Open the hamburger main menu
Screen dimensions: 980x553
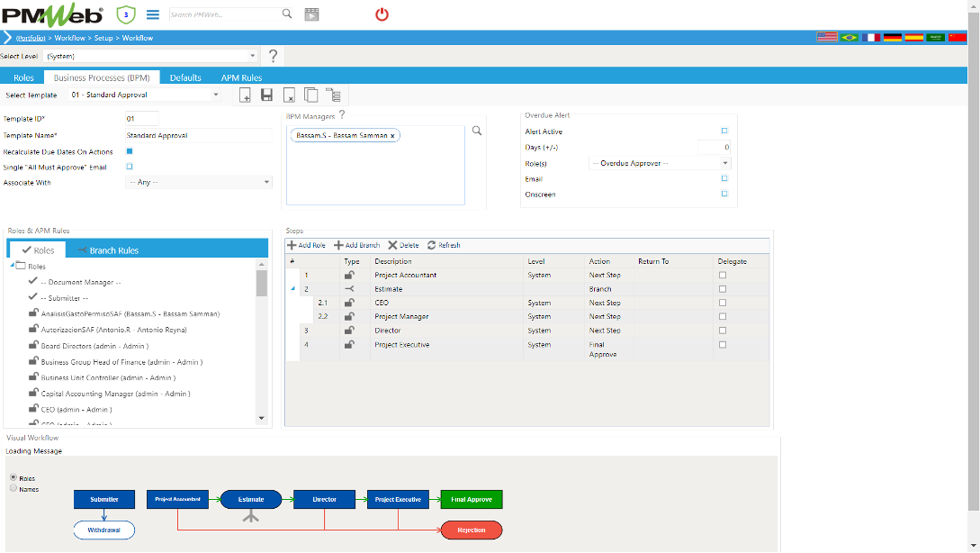click(152, 14)
